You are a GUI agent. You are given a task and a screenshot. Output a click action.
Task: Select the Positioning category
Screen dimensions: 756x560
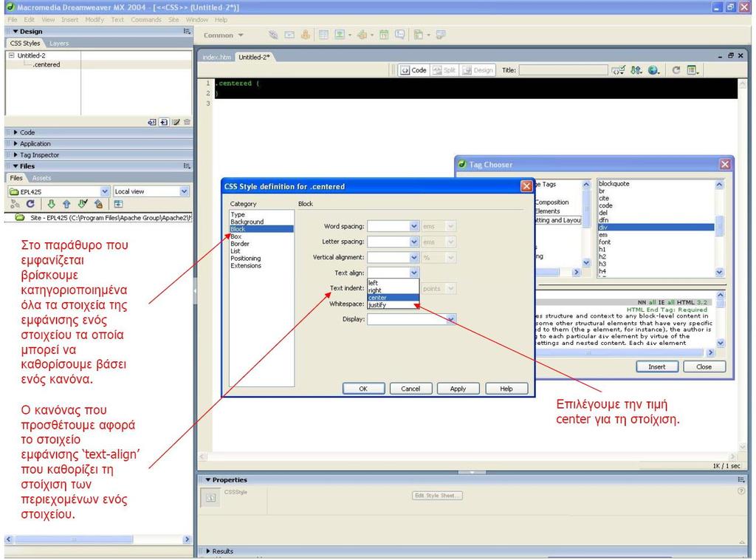(245, 259)
